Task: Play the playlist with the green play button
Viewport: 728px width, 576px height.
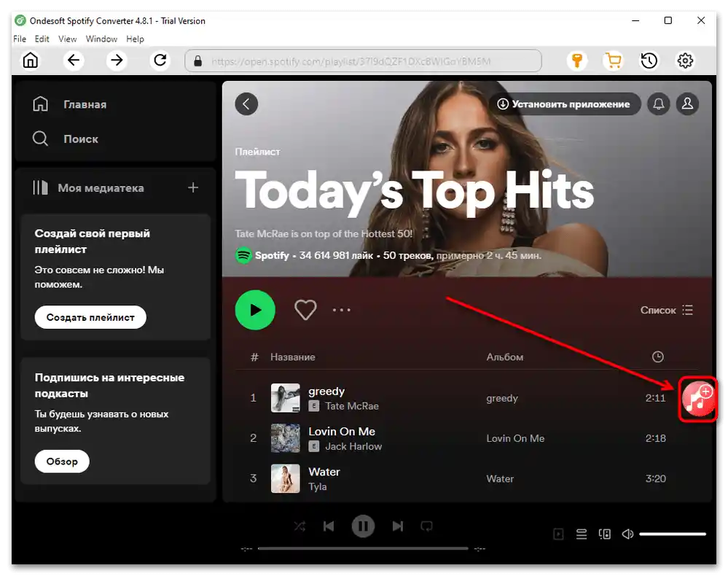Action: (x=255, y=310)
